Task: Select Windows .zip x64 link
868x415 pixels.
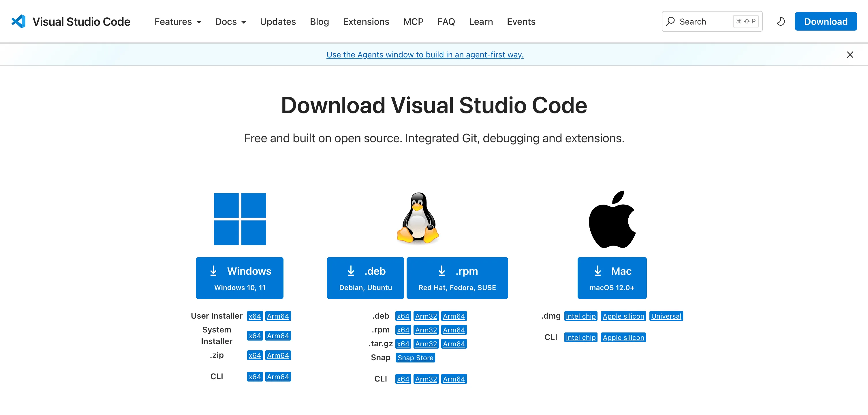Action: [255, 355]
